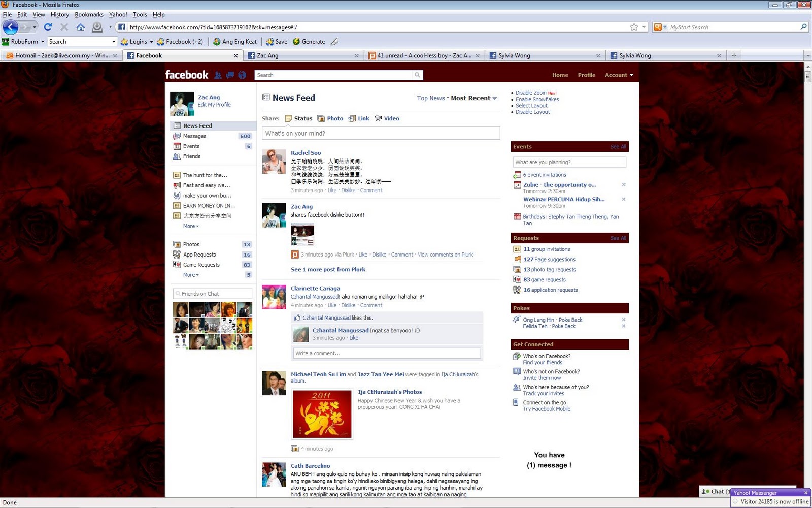Click the App Requests icon in sidebar
Screen dimensions: 812x508
[177, 255]
